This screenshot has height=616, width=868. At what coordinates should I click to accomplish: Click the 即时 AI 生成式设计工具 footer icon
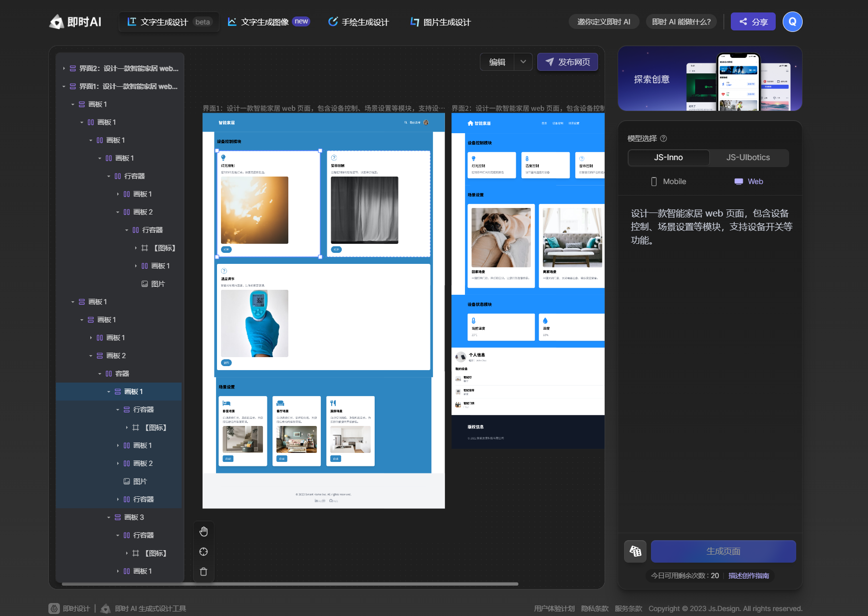pos(106,609)
